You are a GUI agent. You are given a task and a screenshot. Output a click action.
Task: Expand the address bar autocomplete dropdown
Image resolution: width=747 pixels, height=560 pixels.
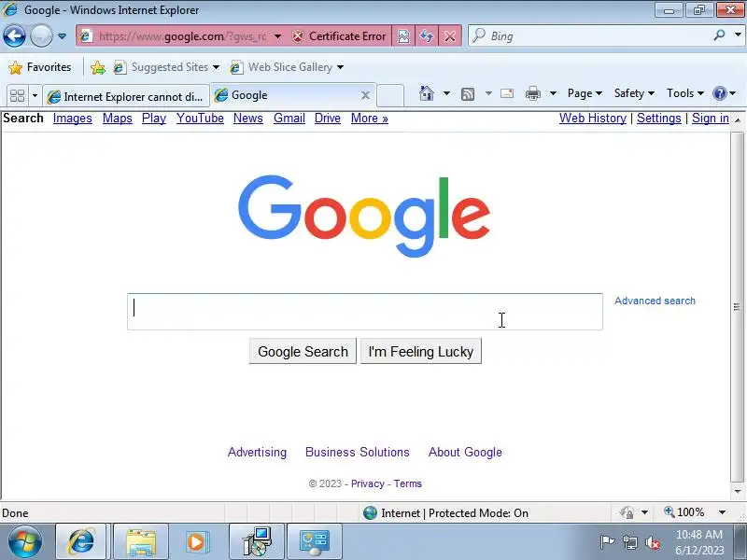(277, 36)
